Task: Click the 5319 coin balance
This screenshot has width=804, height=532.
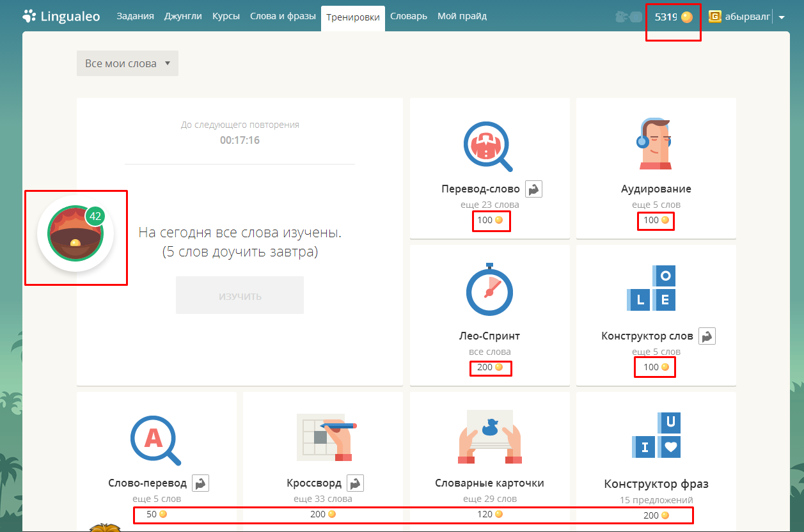Action: (666, 17)
